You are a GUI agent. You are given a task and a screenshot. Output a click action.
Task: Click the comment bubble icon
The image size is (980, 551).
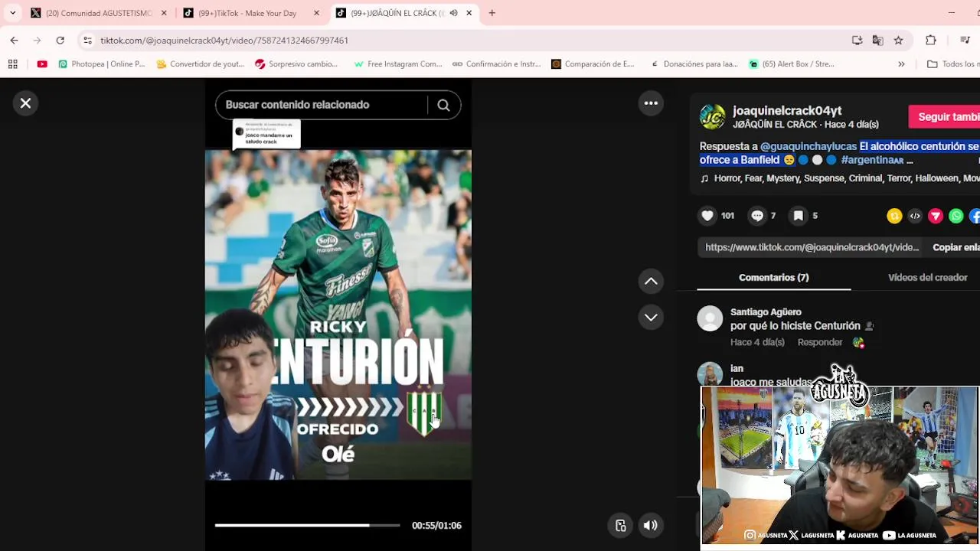coord(757,216)
